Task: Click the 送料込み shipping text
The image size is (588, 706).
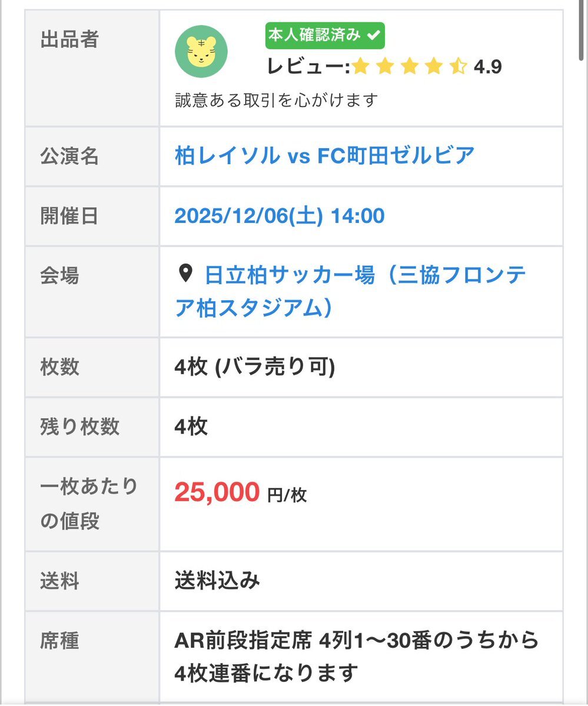Action: 217,581
